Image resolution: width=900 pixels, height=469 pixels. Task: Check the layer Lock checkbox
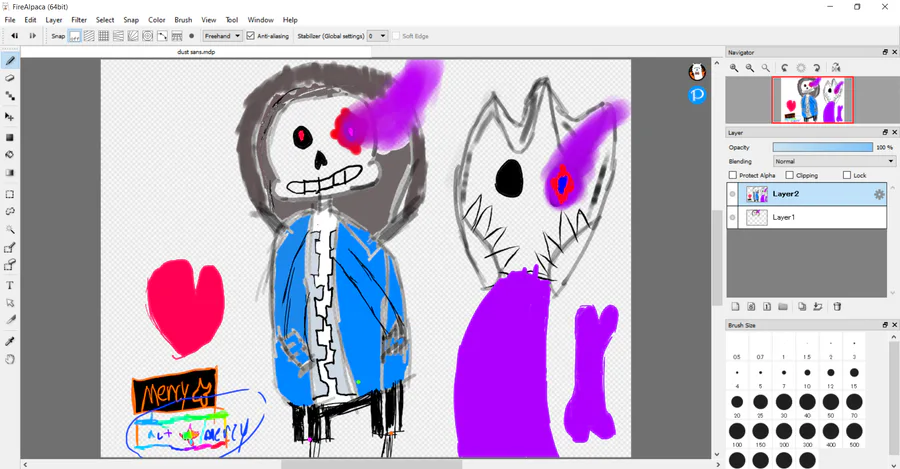(847, 175)
